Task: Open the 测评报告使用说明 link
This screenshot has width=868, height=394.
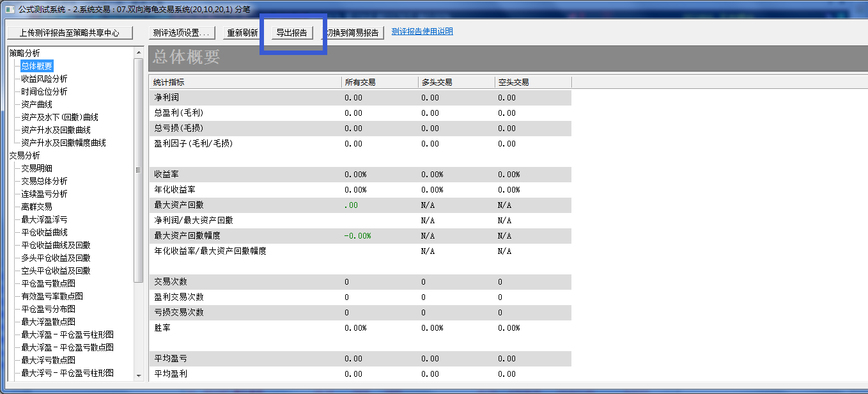Action: (x=422, y=31)
